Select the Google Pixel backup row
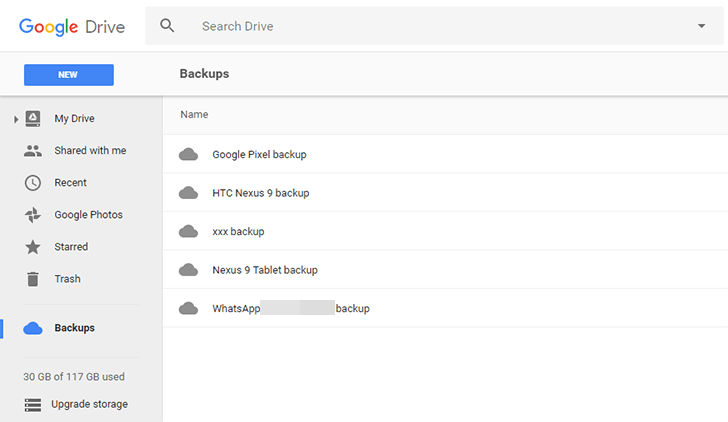This screenshot has height=422, width=728. [259, 155]
